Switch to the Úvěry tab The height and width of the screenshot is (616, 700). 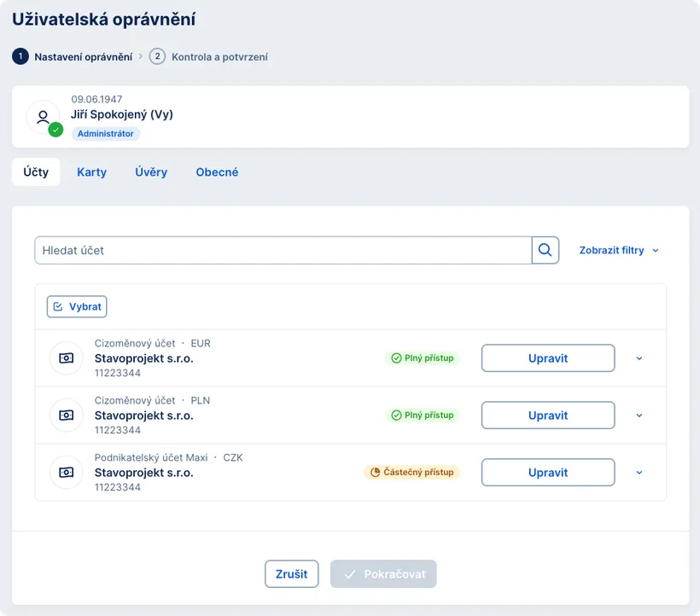click(151, 172)
